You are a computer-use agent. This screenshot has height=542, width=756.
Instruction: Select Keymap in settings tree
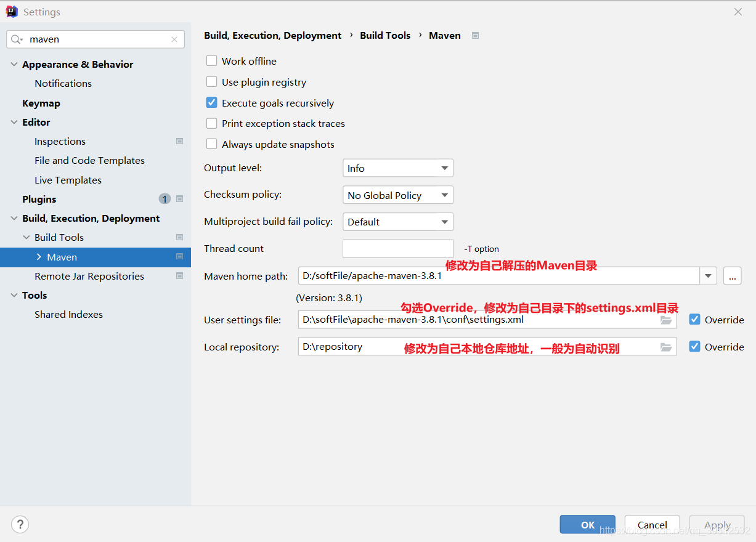(x=41, y=103)
